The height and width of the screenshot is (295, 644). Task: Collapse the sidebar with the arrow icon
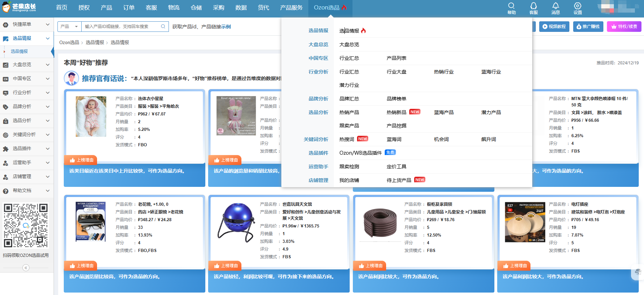(26, 268)
